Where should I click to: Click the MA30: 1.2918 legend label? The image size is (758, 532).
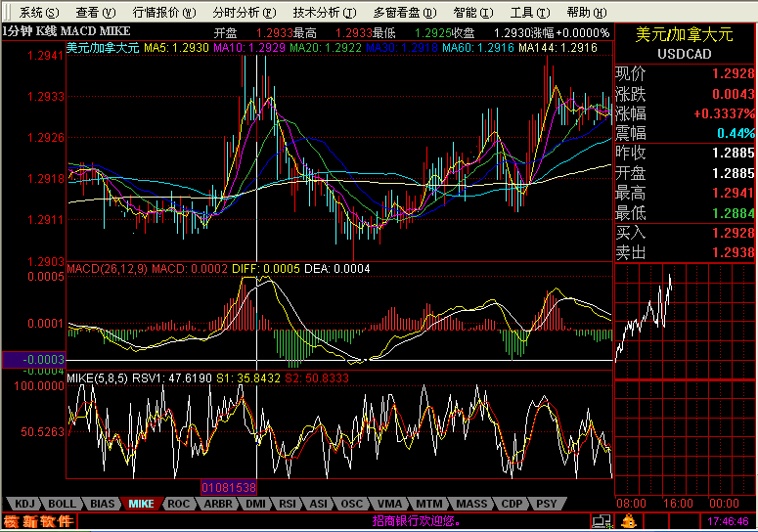(x=402, y=48)
